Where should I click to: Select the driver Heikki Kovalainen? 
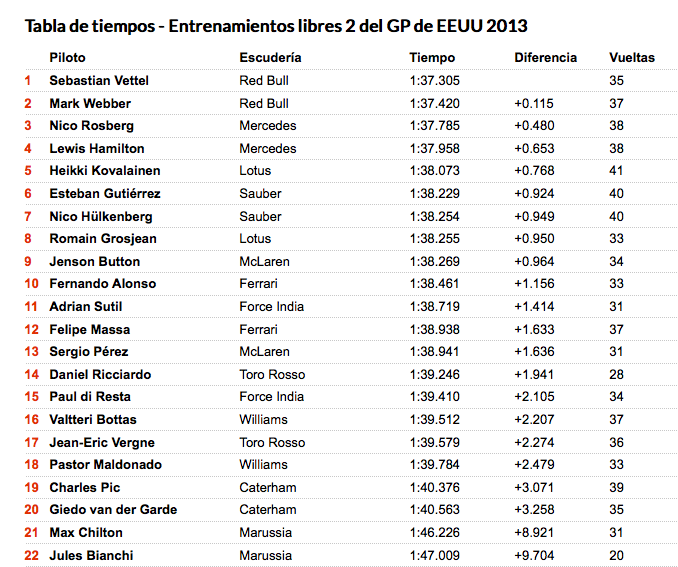pyautogui.click(x=105, y=171)
